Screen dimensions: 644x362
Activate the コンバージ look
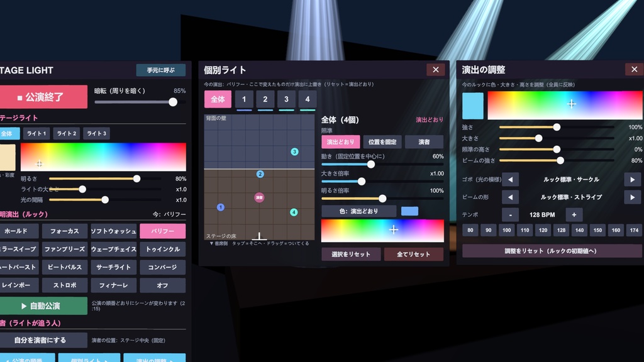(163, 267)
